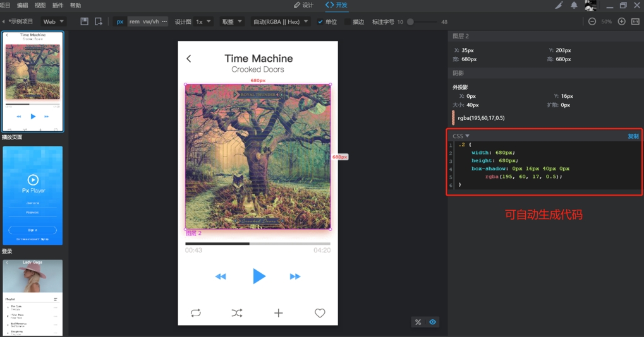Select the rem unit button
644x337 pixels.
[x=135, y=21]
